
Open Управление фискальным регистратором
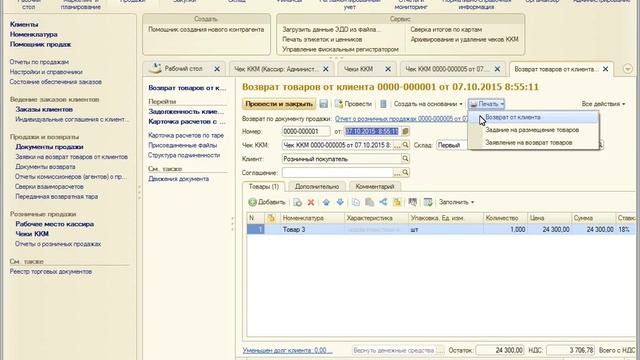click(340, 49)
